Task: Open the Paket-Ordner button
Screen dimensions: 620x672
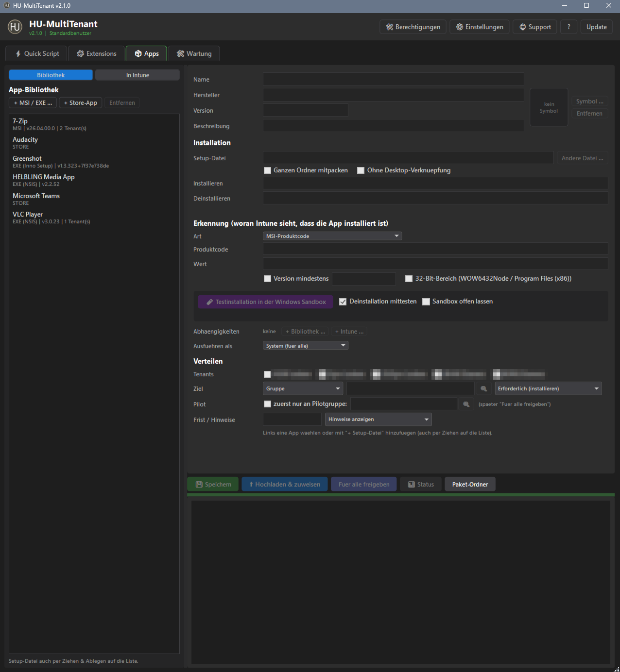Action: tap(470, 485)
